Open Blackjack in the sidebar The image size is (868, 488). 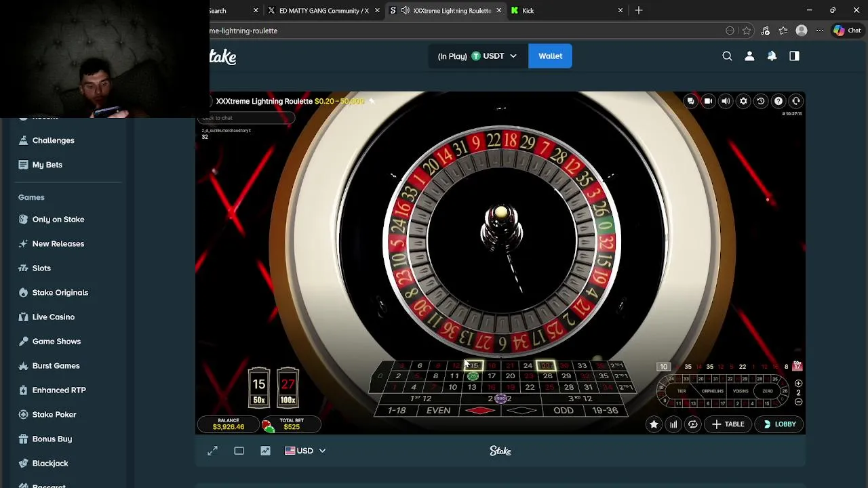[50, 464]
